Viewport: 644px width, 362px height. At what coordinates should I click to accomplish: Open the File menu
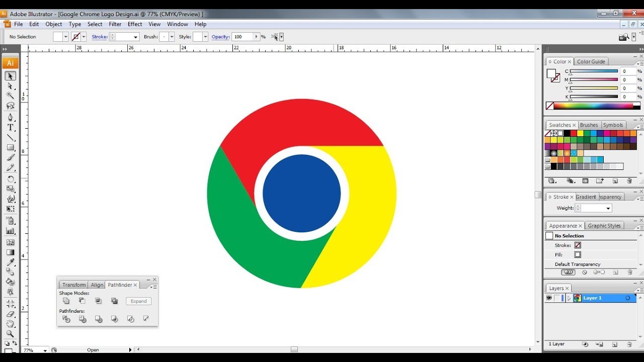click(19, 24)
